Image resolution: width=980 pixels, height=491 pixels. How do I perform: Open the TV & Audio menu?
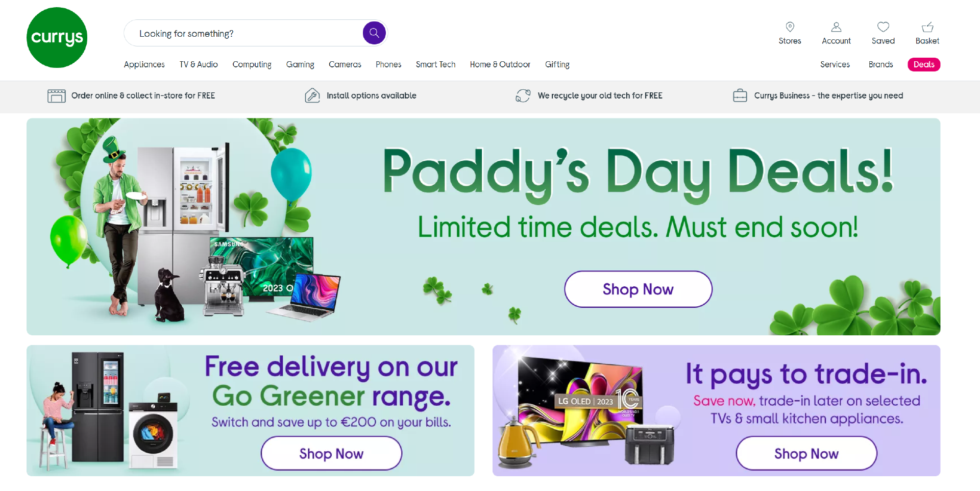click(199, 65)
